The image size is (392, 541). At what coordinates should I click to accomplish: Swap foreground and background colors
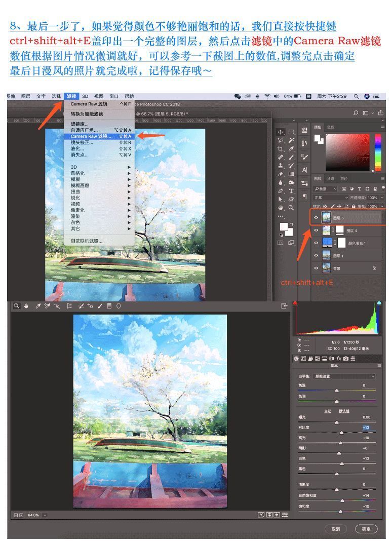[x=292, y=224]
